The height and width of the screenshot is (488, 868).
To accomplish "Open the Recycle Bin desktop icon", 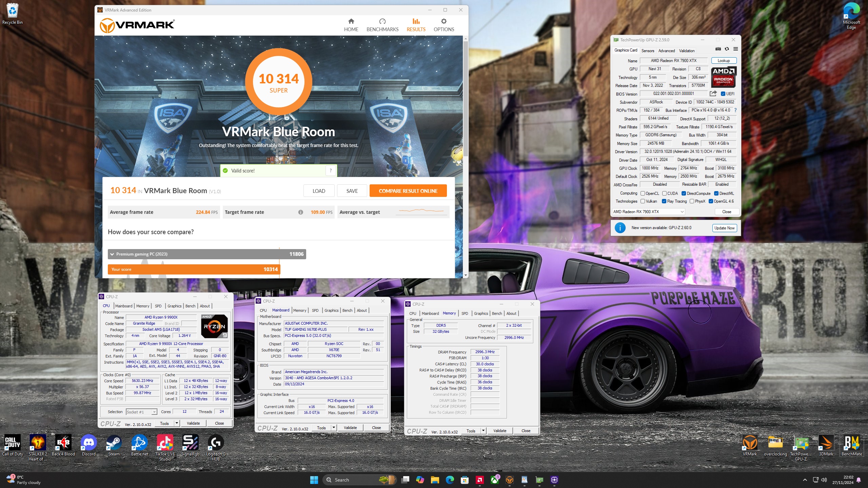I will [x=13, y=14].
